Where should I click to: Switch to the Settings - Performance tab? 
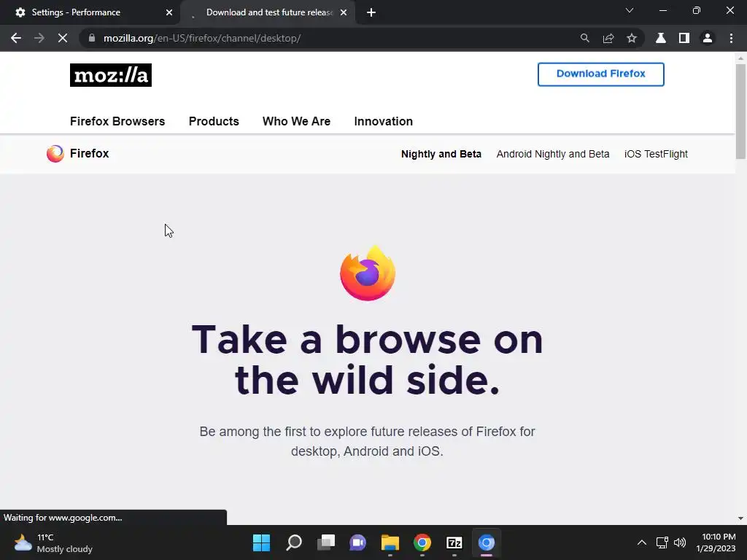(x=90, y=12)
